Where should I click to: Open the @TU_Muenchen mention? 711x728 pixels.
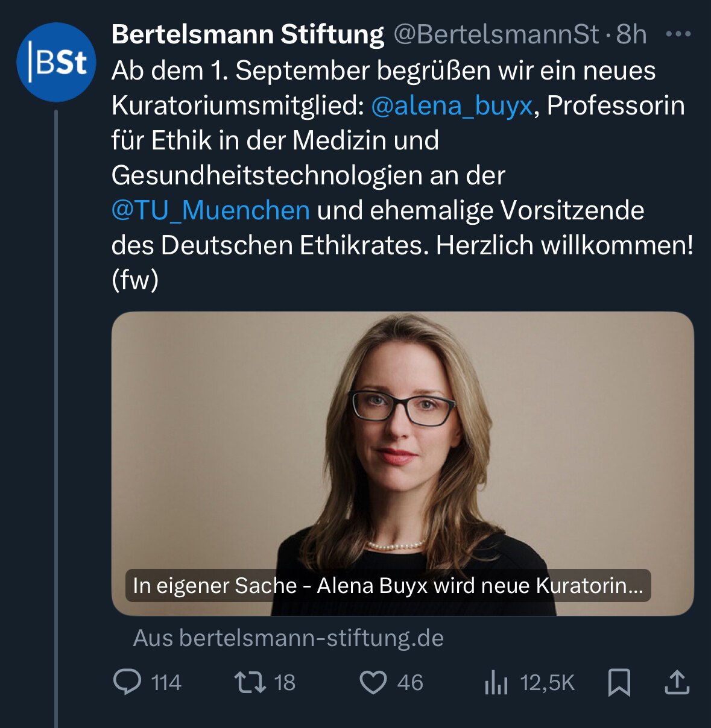coord(209,210)
